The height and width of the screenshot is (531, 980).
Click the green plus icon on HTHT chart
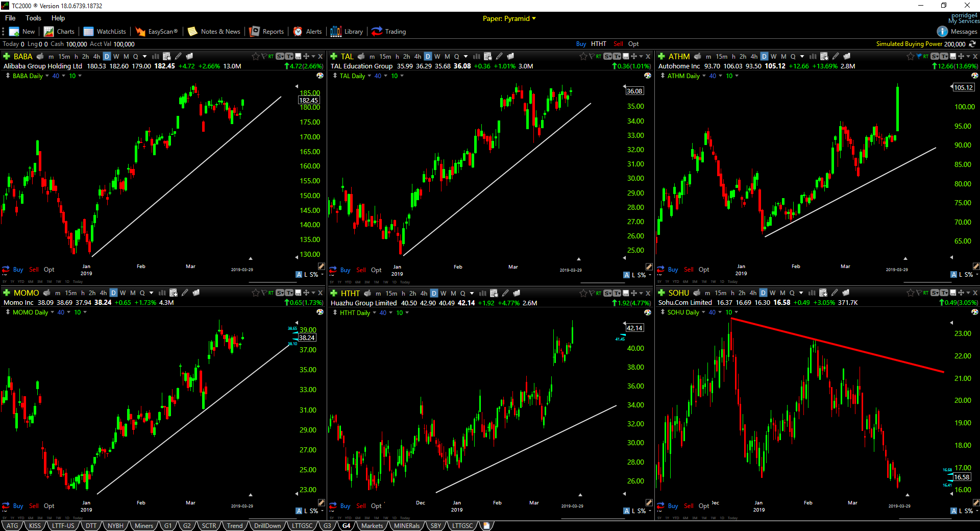tap(334, 293)
